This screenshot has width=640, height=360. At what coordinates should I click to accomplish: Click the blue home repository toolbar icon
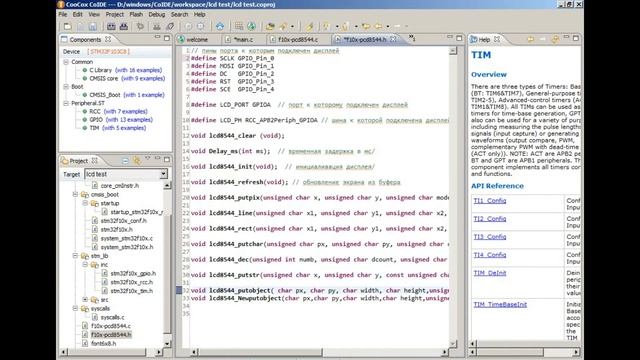point(220,27)
